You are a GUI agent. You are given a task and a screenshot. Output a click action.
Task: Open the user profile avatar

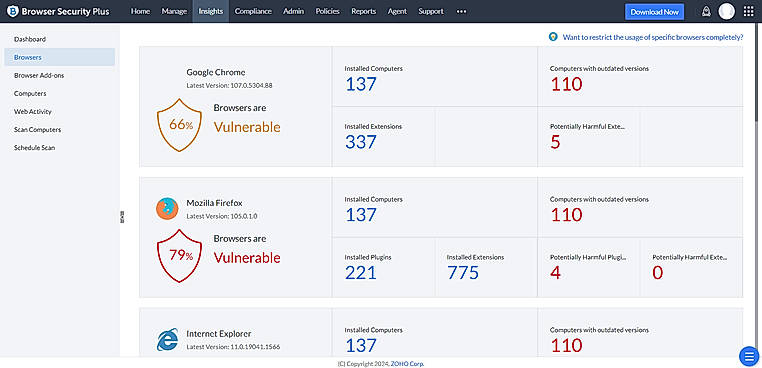pyautogui.click(x=727, y=11)
